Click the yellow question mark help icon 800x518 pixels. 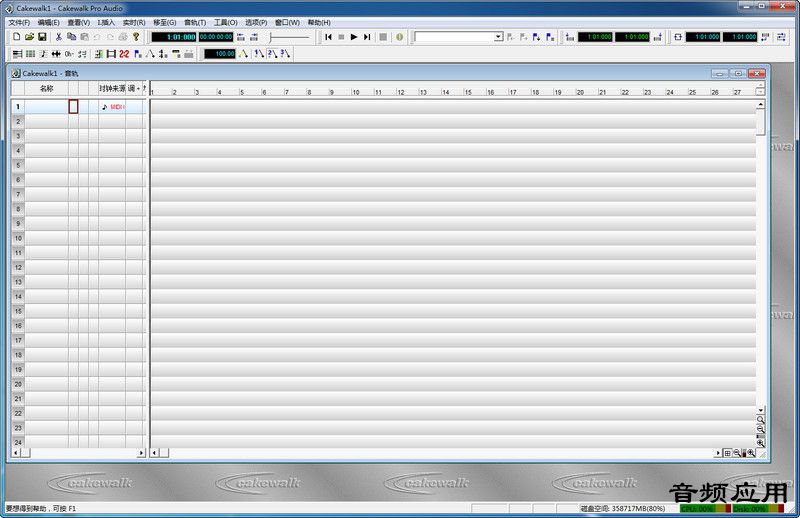point(136,37)
